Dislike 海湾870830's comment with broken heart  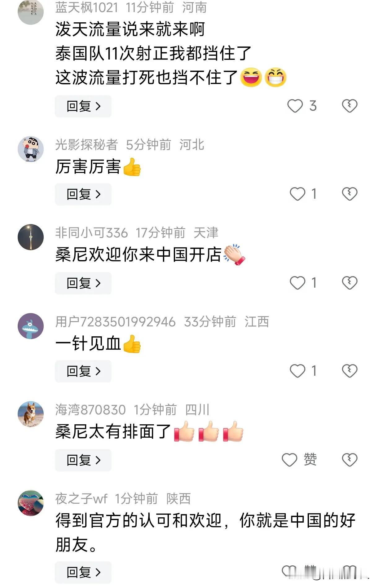pyautogui.click(x=349, y=460)
